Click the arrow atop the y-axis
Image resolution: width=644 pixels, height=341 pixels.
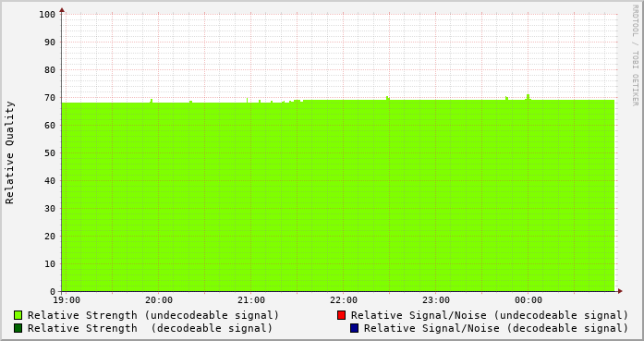point(62,10)
